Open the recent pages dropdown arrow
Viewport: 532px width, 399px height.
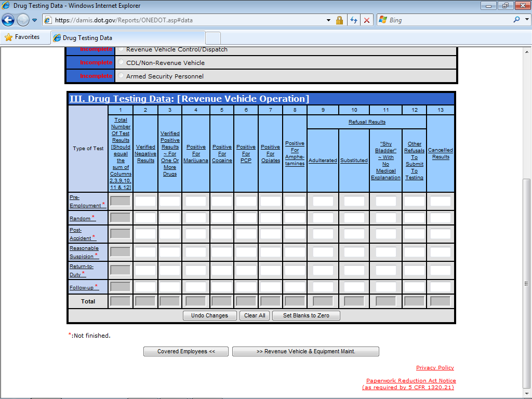click(x=35, y=20)
